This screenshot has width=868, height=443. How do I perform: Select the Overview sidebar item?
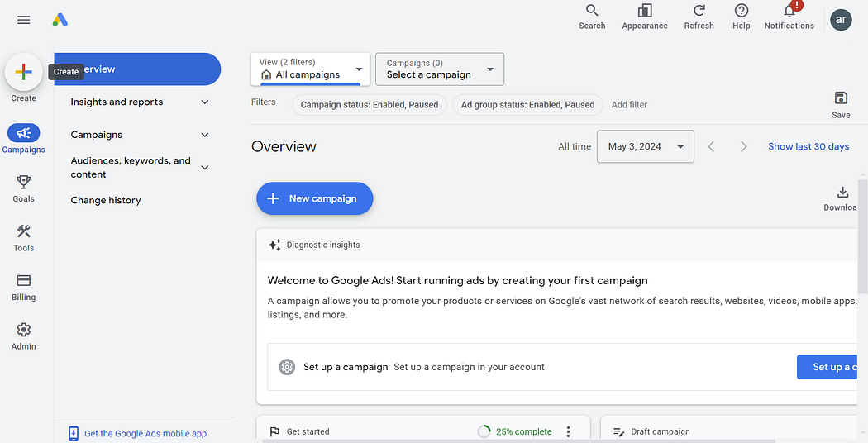click(137, 69)
